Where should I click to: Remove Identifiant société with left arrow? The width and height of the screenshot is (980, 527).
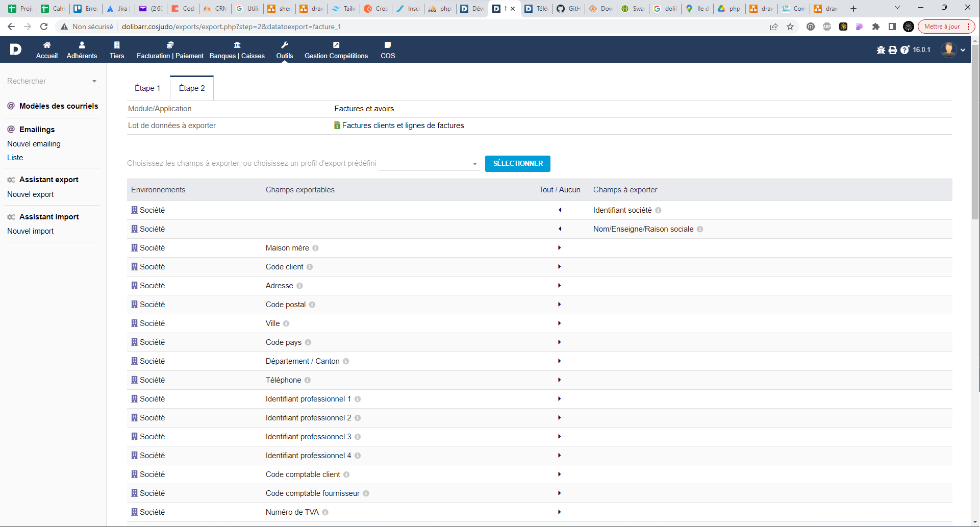pos(560,210)
